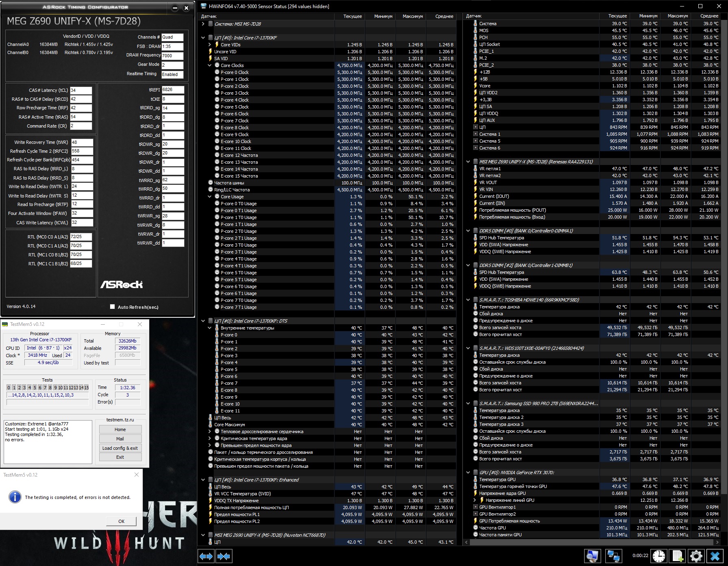Open the HWiNFO remote network computers icon

coord(613,556)
